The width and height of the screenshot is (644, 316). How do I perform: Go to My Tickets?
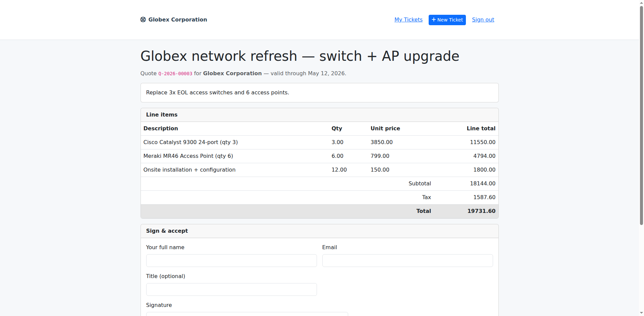point(409,19)
